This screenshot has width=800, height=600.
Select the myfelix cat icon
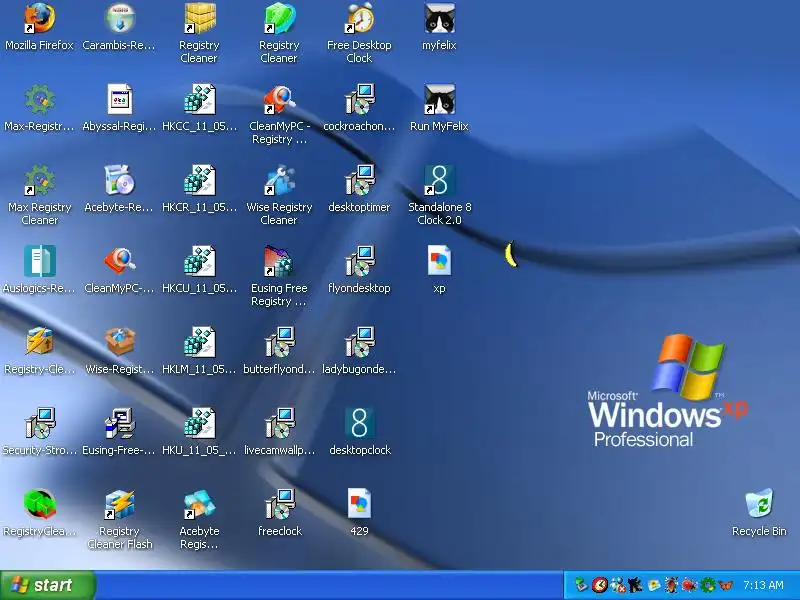439,18
